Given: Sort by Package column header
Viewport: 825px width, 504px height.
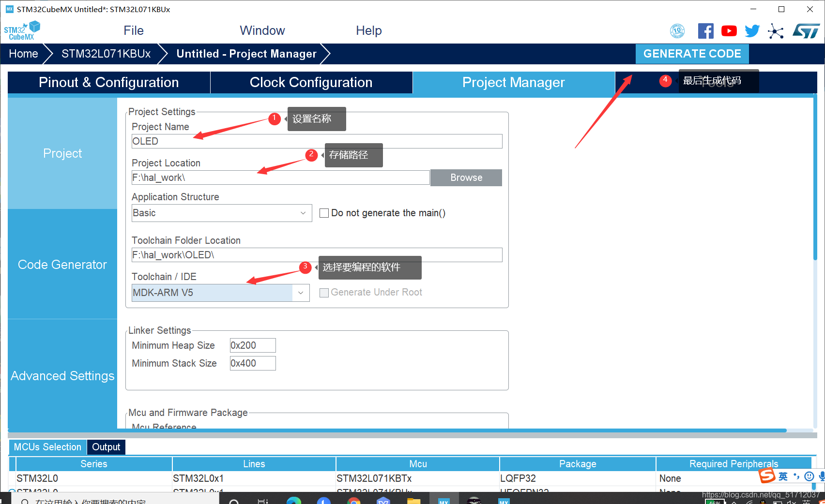Looking at the screenshot, I should pyautogui.click(x=578, y=464).
